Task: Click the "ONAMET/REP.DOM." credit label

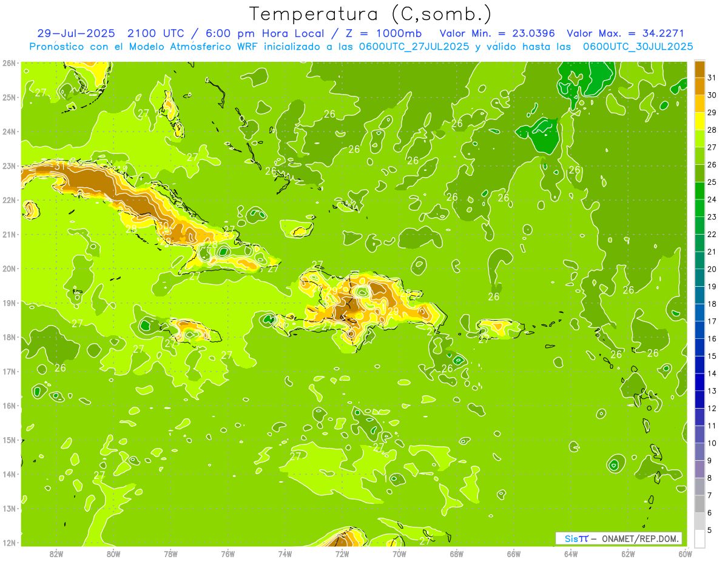Action: (x=641, y=538)
